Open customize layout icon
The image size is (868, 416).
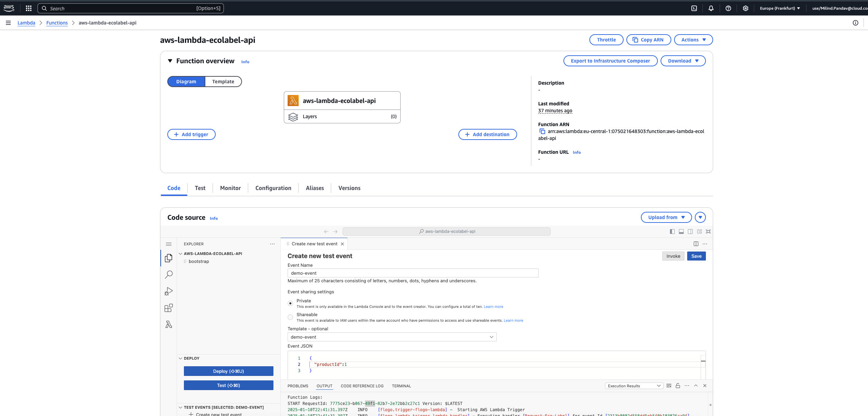pos(699,231)
